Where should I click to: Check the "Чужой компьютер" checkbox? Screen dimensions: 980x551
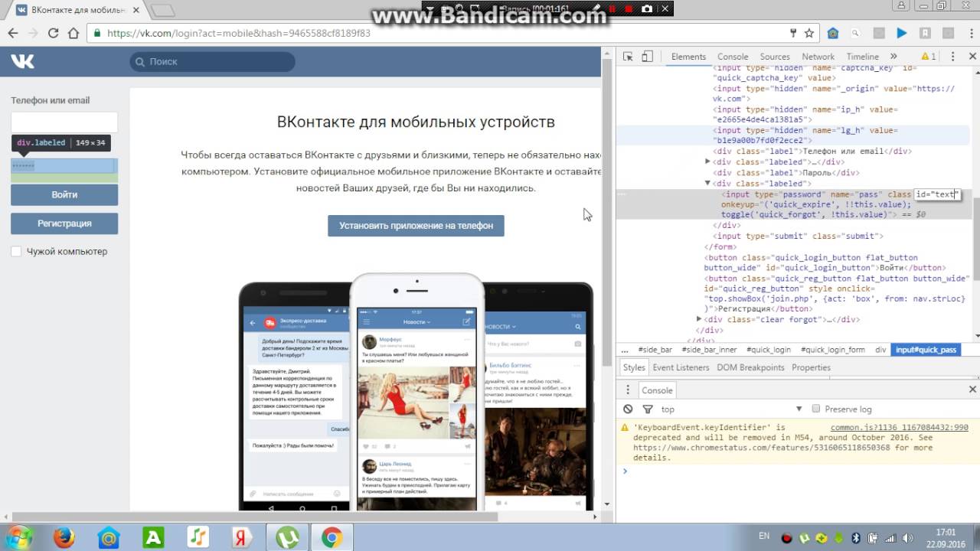[x=16, y=252]
